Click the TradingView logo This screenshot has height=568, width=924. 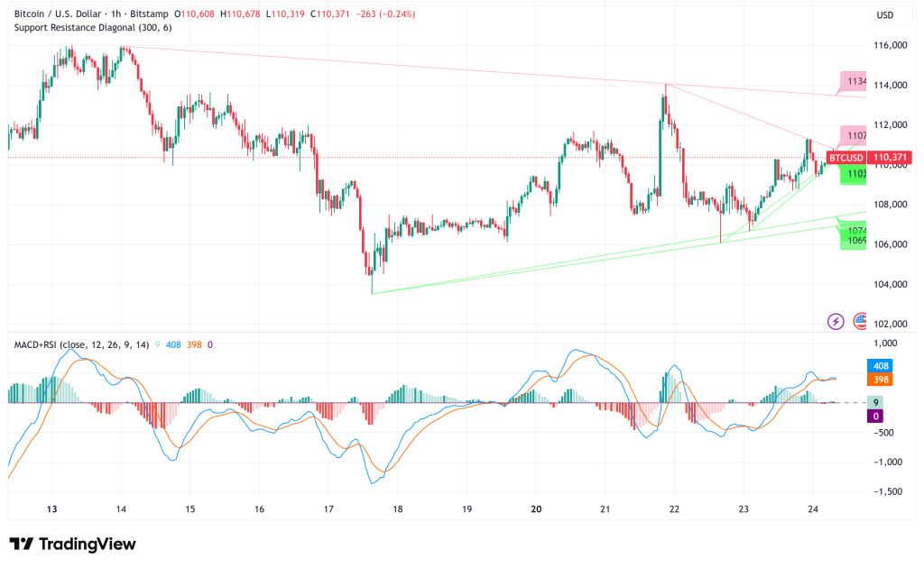[x=72, y=544]
